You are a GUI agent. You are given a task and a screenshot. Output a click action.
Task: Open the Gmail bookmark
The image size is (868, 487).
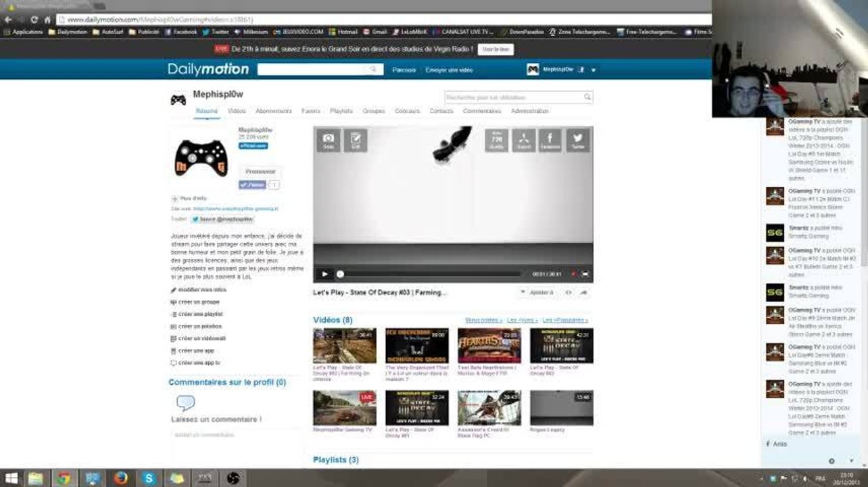coord(375,32)
